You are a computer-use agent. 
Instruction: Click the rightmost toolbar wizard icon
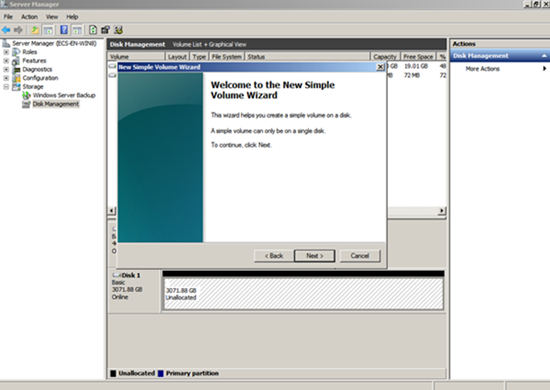[x=119, y=30]
